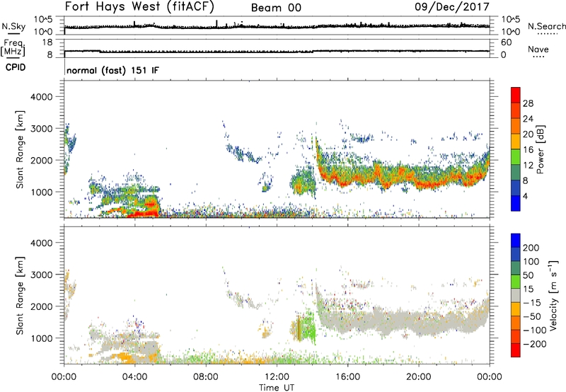
Task: Click the "4000" tick in the Power panel
Action: point(41,97)
